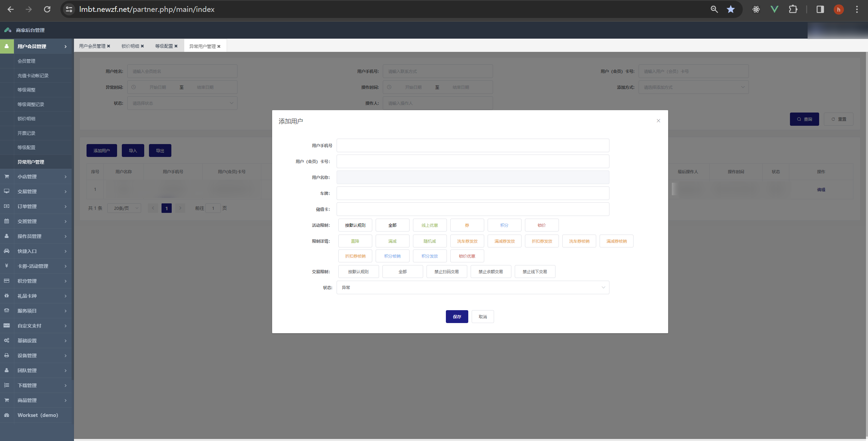Click the 礼品卡种 gift icon
This screenshot has height=441, width=868.
coord(7,296)
